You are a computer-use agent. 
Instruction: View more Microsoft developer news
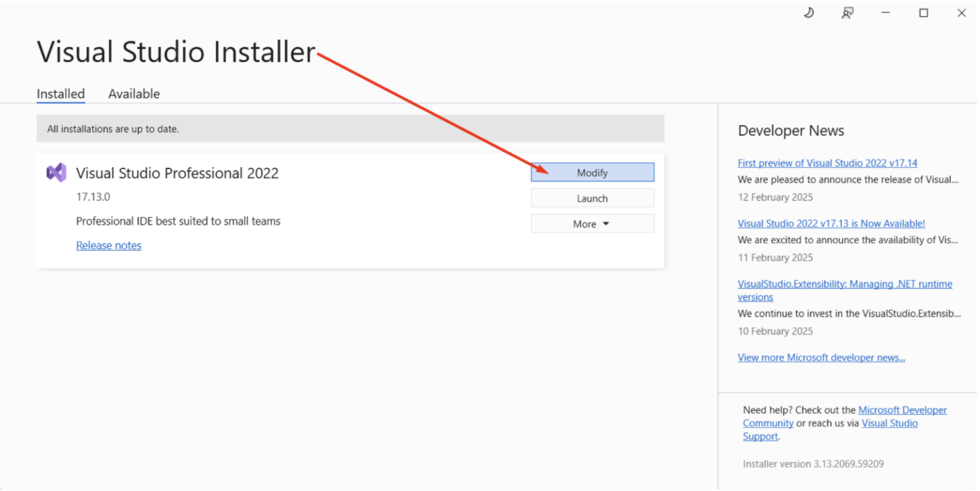click(x=821, y=357)
